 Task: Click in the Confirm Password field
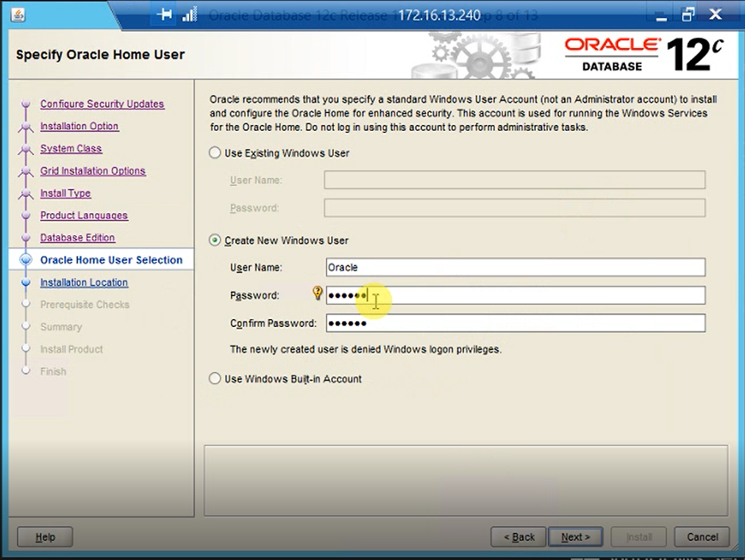[x=516, y=323]
